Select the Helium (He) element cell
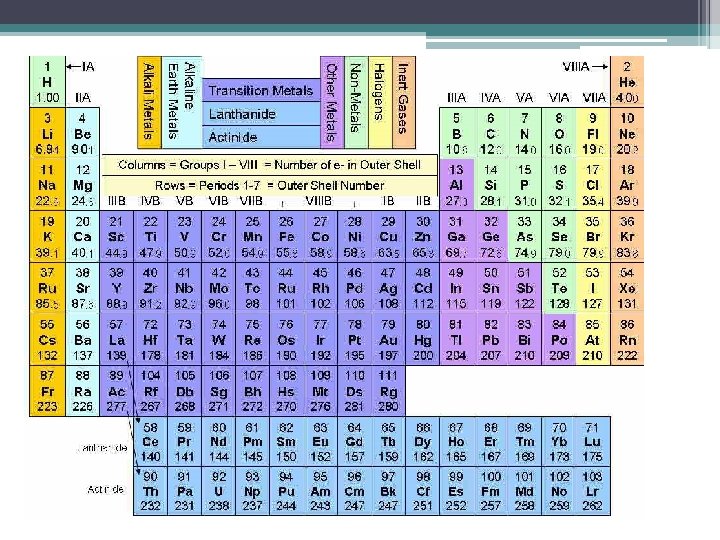720x540 pixels. coord(627,82)
